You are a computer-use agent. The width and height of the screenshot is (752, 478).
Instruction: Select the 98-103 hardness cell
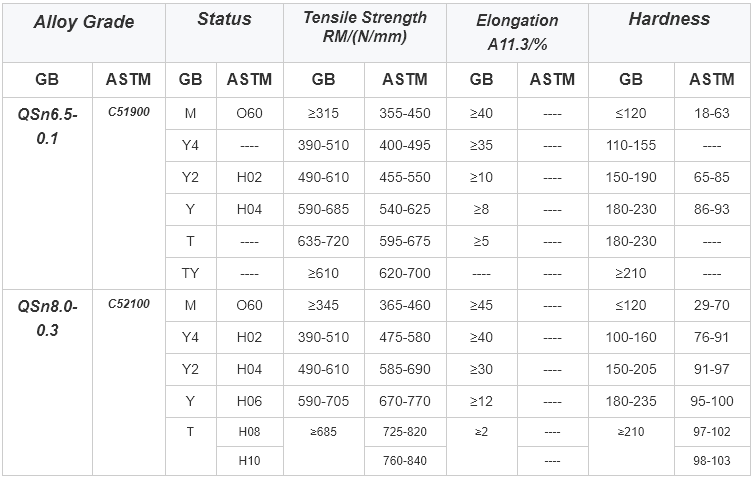pos(712,461)
